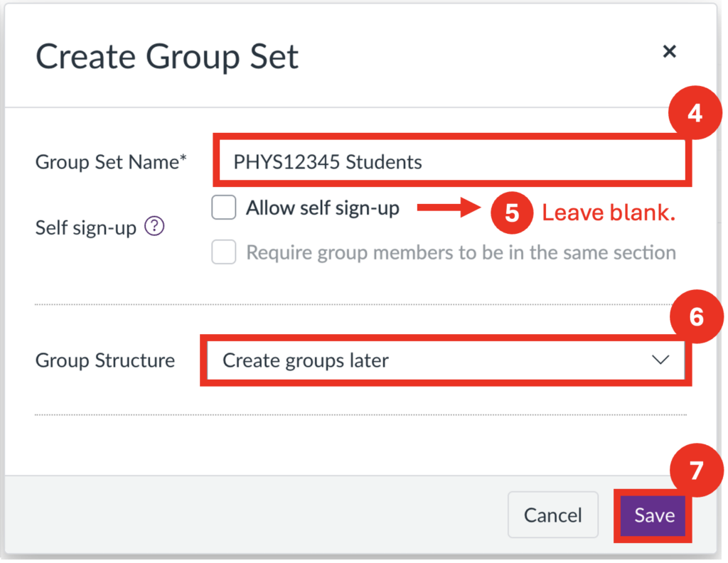Click the Group Structure chevron arrow
Screen dimensions: 728x563
tap(660, 360)
